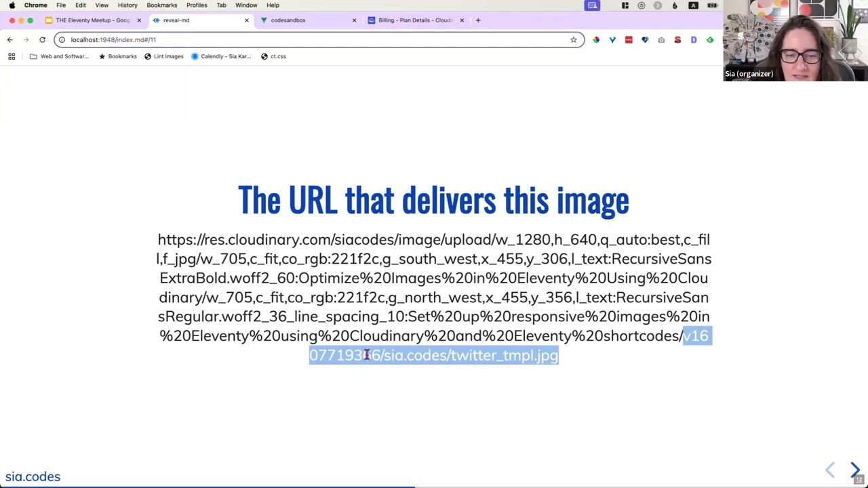Open Web and Software bookmarks folder
This screenshot has width=868, height=488.
click(59, 56)
